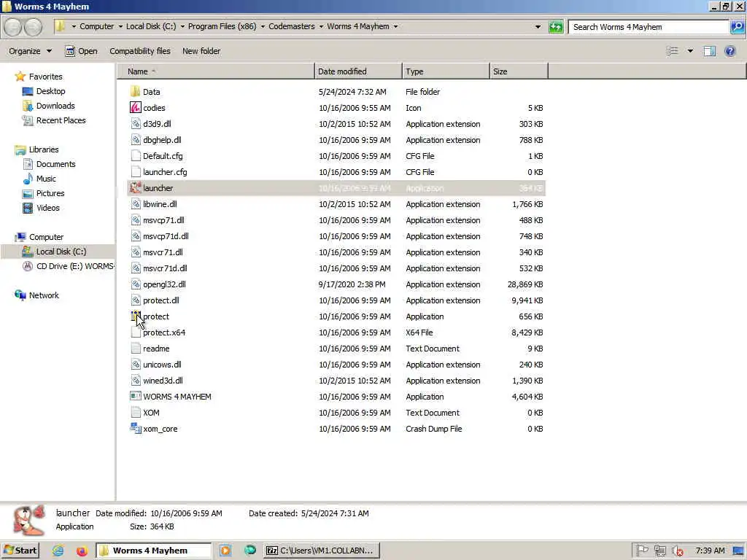The image size is (747, 560).
Task: Open the Organize dropdown menu
Action: coord(30,51)
